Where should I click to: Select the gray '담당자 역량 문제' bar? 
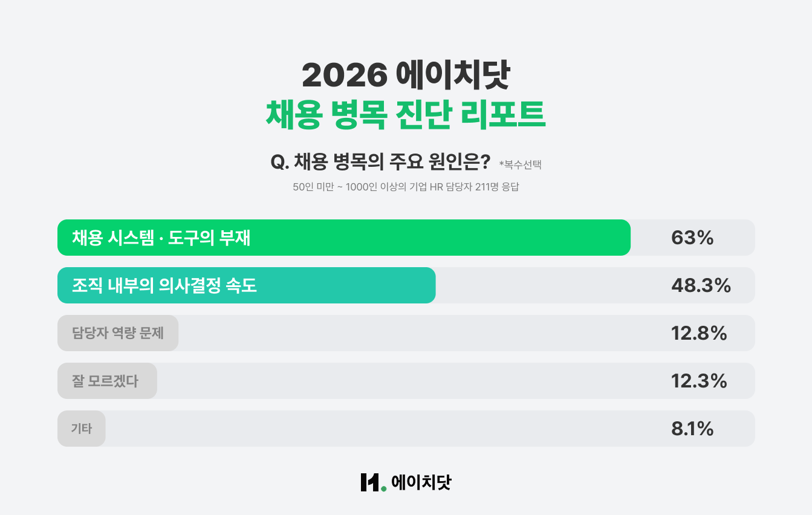click(118, 333)
